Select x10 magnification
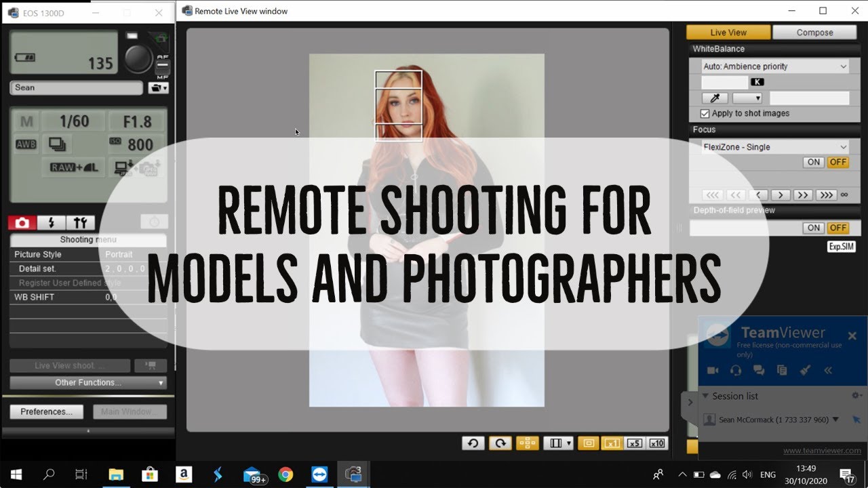 (x=657, y=443)
